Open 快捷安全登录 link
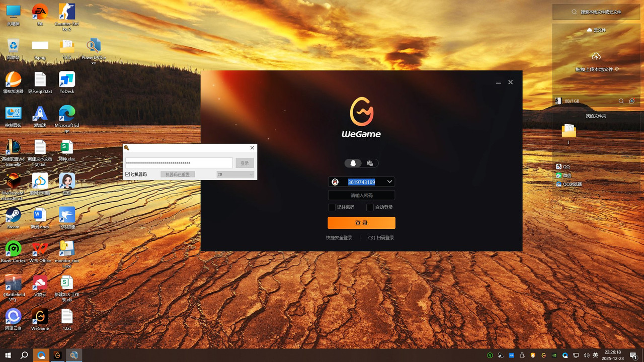The height and width of the screenshot is (362, 644). click(x=339, y=238)
